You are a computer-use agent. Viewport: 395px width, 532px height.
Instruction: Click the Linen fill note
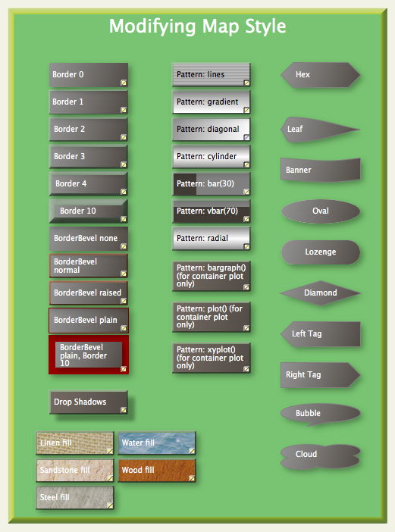pyautogui.click(x=75, y=443)
